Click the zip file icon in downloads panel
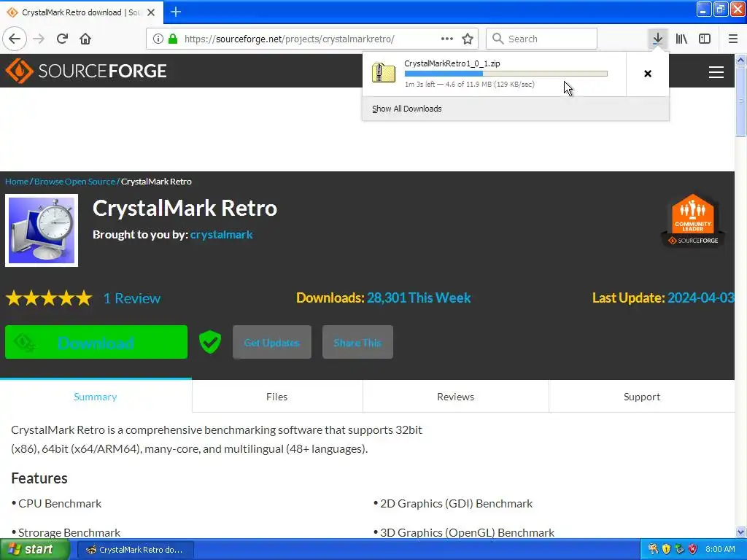The width and height of the screenshot is (747, 560). pyautogui.click(x=384, y=74)
